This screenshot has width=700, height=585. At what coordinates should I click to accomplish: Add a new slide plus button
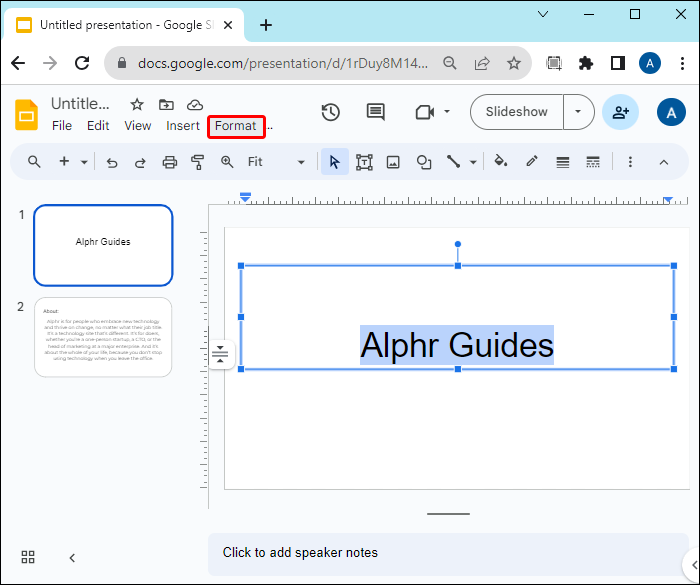(64, 161)
